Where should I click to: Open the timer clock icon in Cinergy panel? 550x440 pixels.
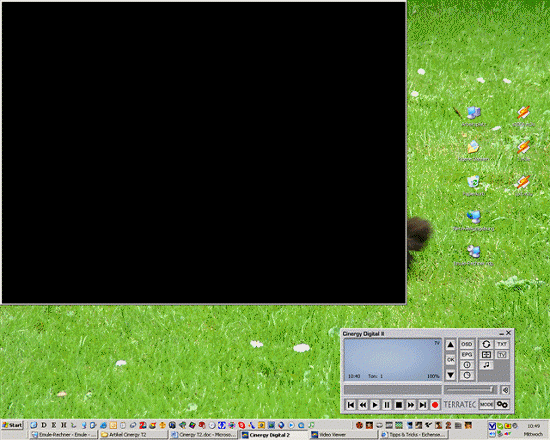467,375
